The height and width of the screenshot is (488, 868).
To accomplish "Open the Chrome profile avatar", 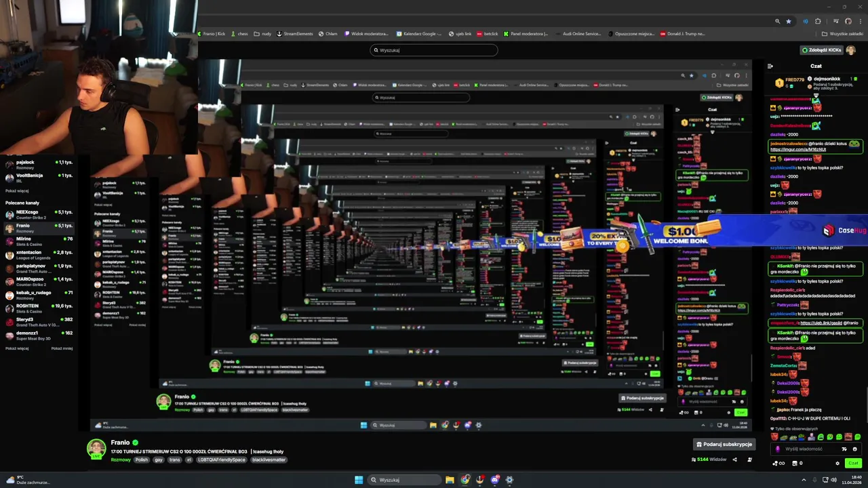I will tap(848, 21).
